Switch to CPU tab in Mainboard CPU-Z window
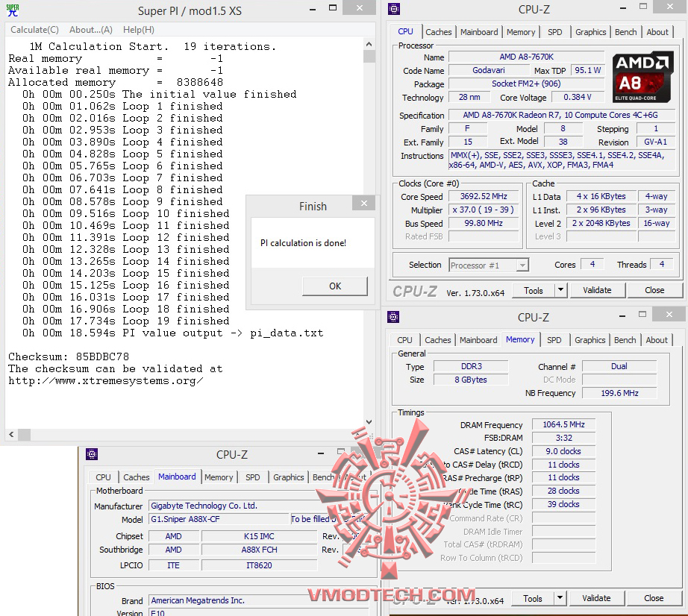Viewport: 688px width, 616px height. (103, 477)
